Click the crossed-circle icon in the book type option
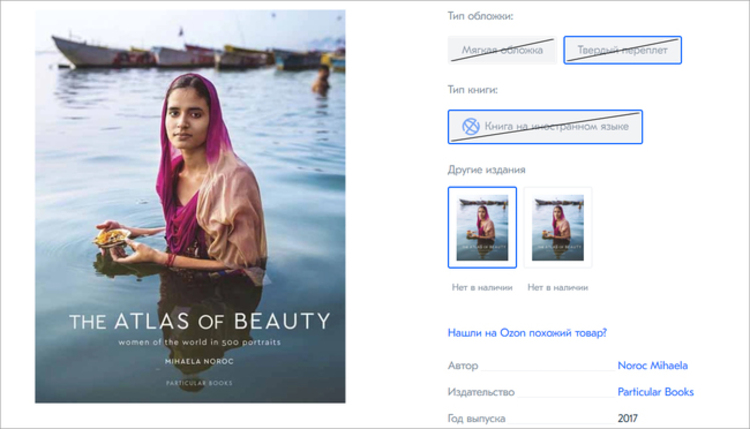The image size is (750, 429). [x=470, y=127]
